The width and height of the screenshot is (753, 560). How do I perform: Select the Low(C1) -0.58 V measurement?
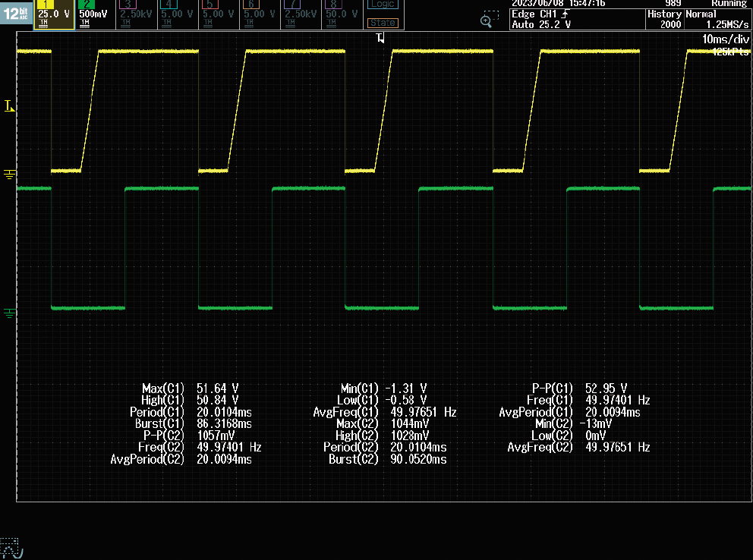click(382, 400)
